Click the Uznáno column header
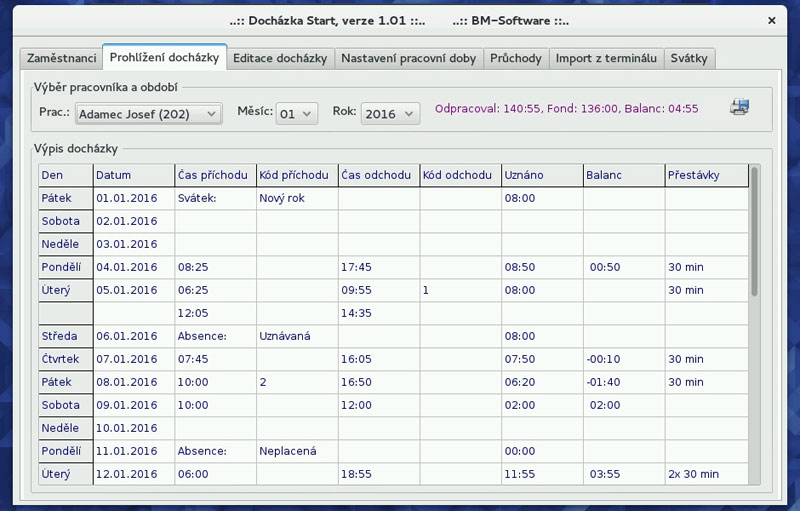Screen dimensions: 800x511 542,175
